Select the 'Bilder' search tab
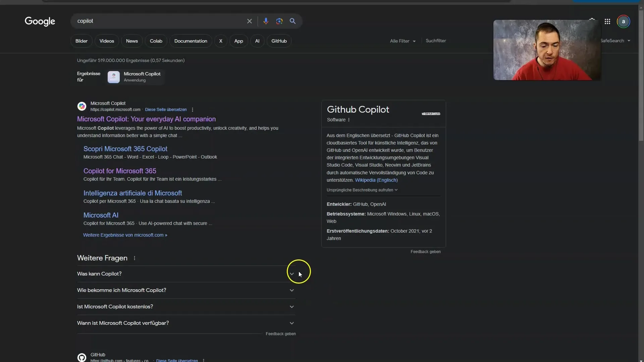This screenshot has height=362, width=644. [82, 40]
